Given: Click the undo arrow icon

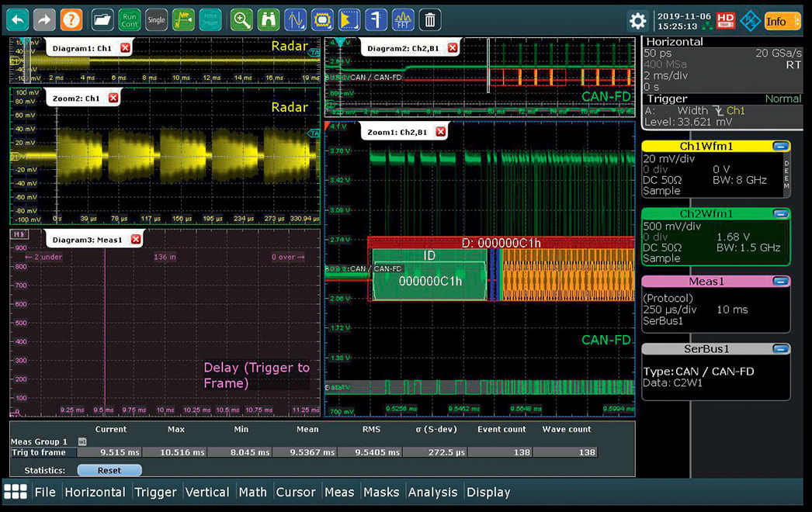Looking at the screenshot, I should pyautogui.click(x=18, y=20).
